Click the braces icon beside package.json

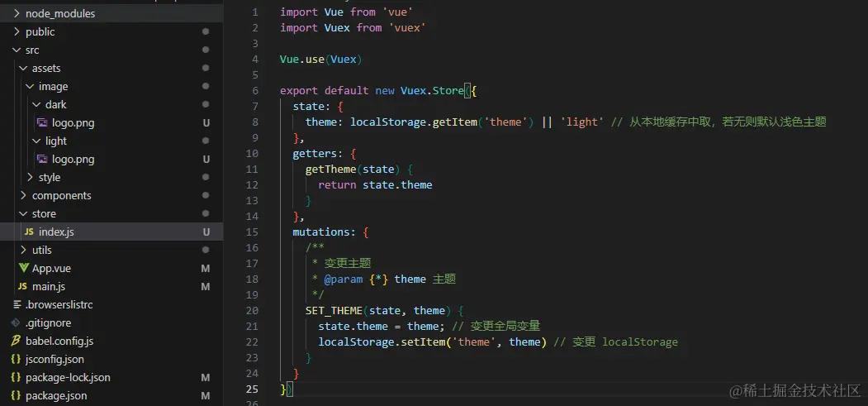click(16, 396)
